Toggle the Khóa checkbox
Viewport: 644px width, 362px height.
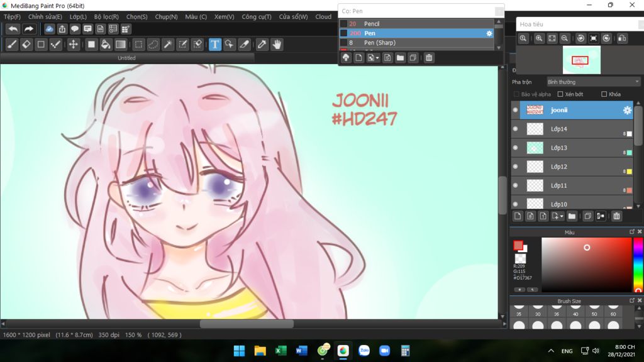(x=604, y=94)
